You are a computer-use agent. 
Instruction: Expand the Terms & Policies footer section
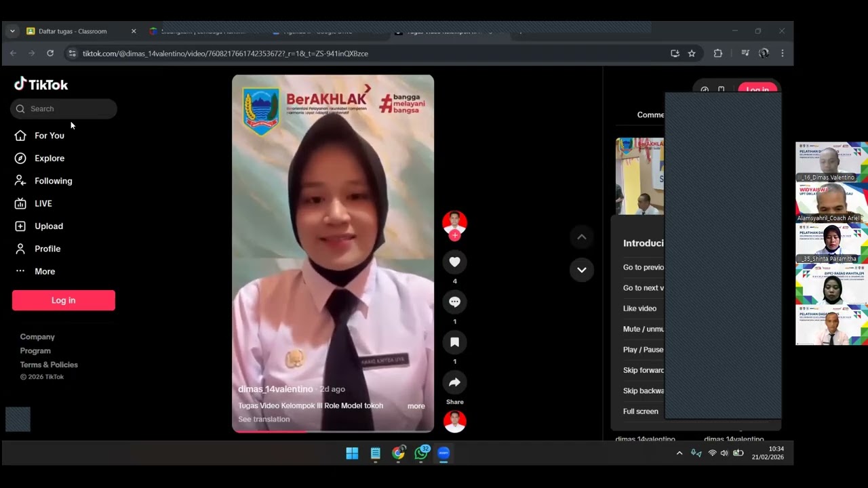[x=49, y=365]
